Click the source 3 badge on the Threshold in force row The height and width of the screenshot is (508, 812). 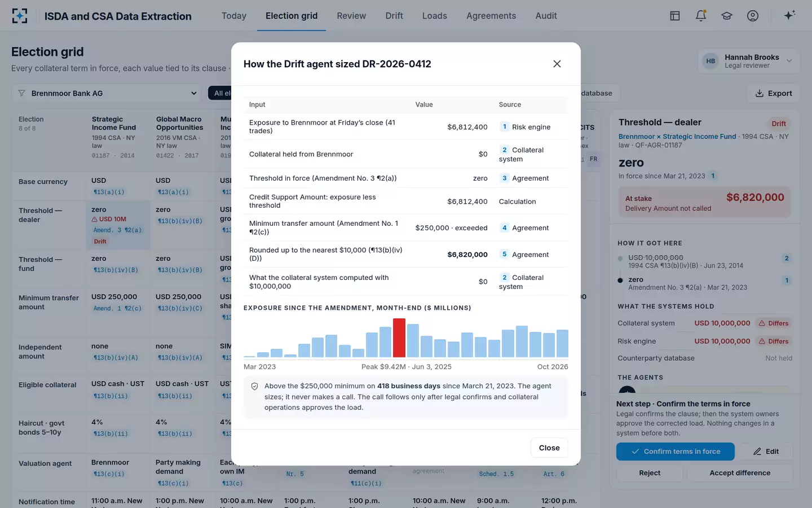(x=504, y=178)
